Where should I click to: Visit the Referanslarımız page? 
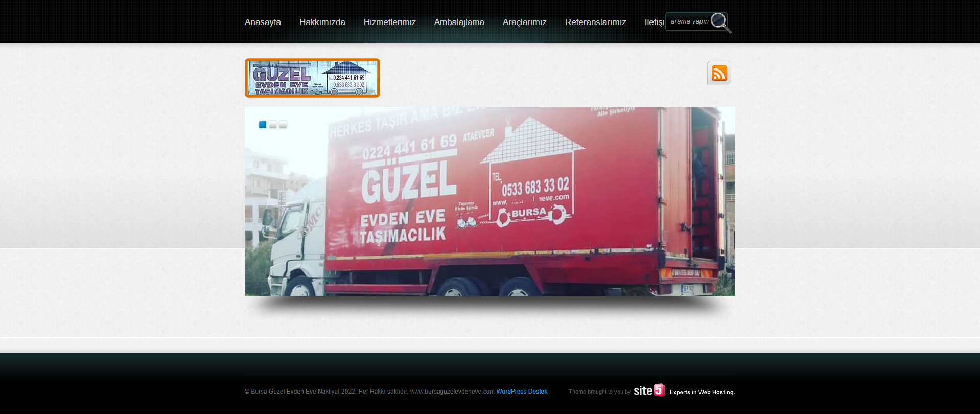[595, 22]
